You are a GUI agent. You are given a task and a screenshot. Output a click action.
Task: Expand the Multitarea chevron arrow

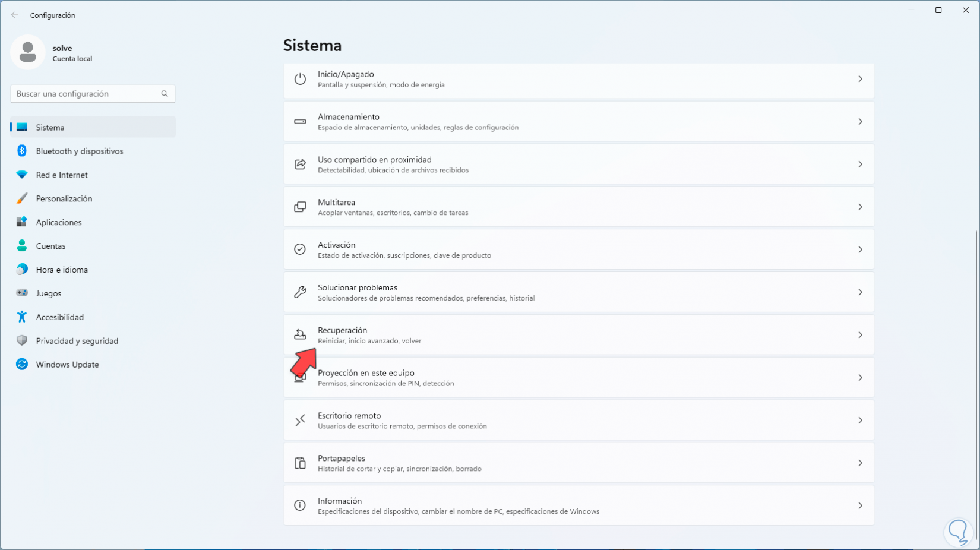(x=860, y=207)
